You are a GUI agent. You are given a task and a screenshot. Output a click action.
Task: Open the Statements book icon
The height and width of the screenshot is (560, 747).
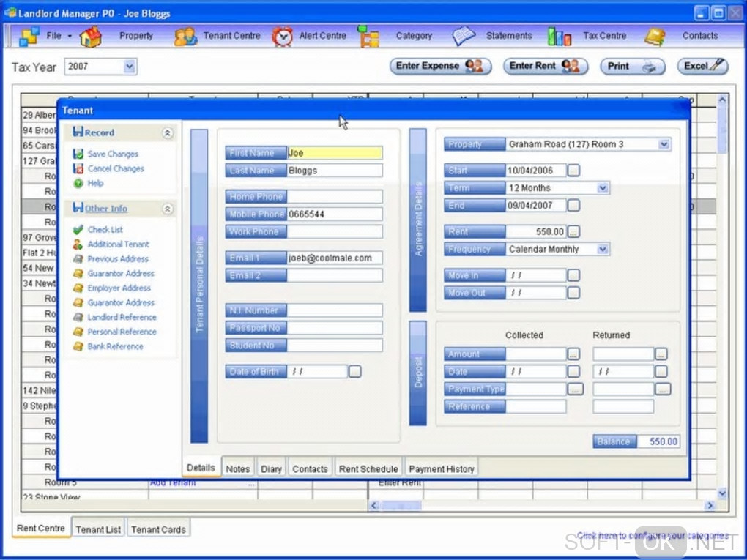pos(464,36)
